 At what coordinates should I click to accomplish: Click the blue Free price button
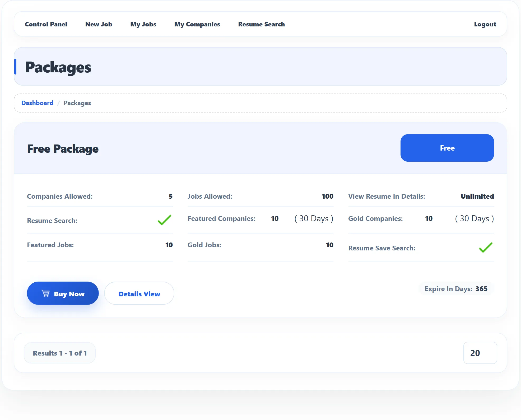[447, 148]
